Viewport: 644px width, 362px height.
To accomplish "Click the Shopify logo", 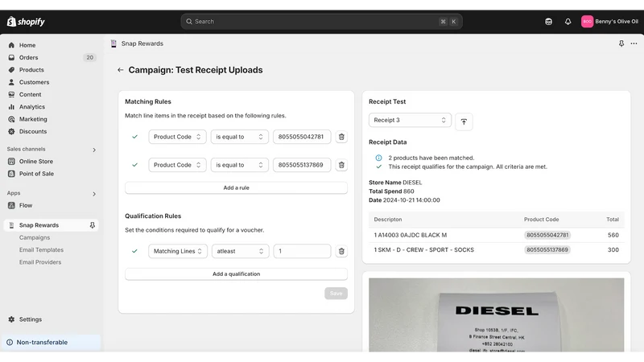I will pos(26,22).
